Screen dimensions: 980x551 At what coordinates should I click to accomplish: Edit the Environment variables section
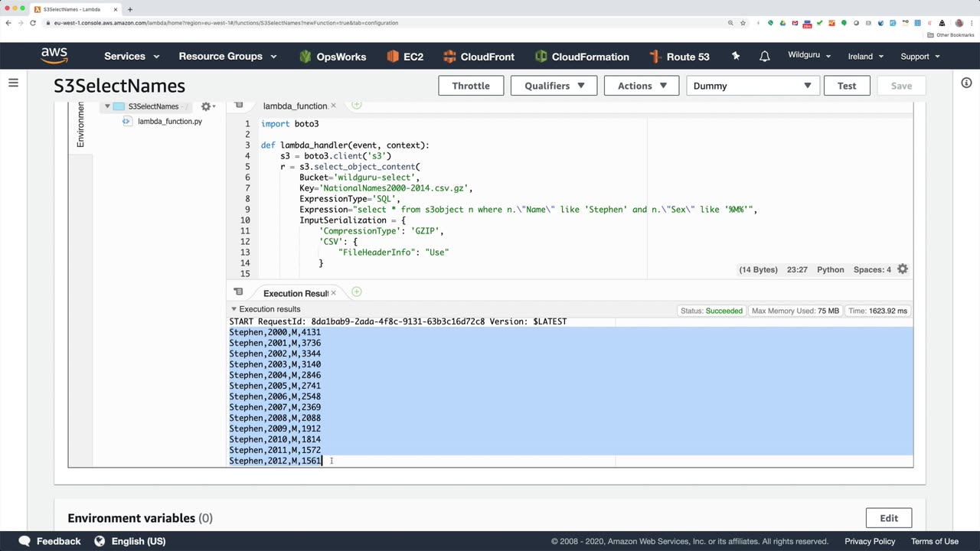pos(888,518)
